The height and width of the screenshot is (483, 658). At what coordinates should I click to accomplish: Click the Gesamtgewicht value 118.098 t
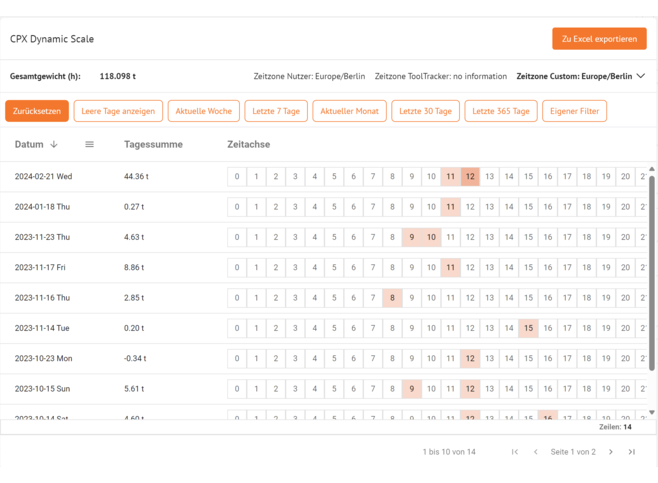[x=118, y=76]
